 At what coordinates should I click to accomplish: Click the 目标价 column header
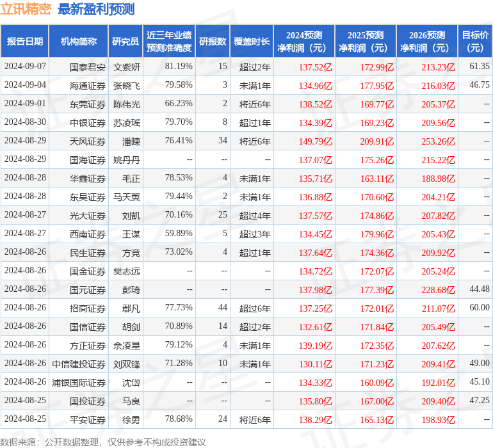[475, 41]
